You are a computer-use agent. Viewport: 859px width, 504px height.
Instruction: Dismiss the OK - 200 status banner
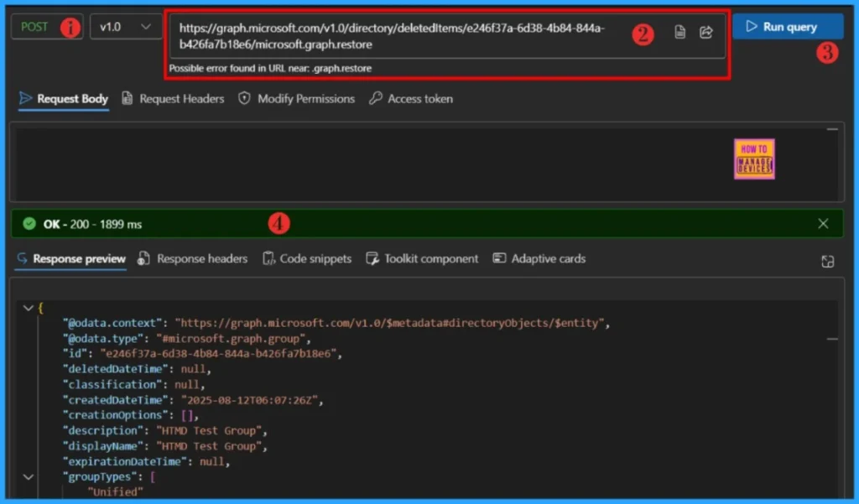coord(823,224)
